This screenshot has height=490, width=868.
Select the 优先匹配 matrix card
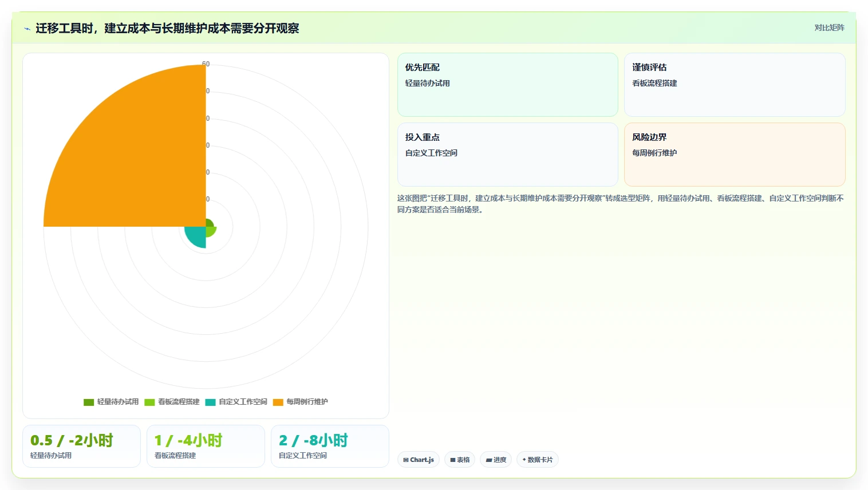click(x=508, y=85)
